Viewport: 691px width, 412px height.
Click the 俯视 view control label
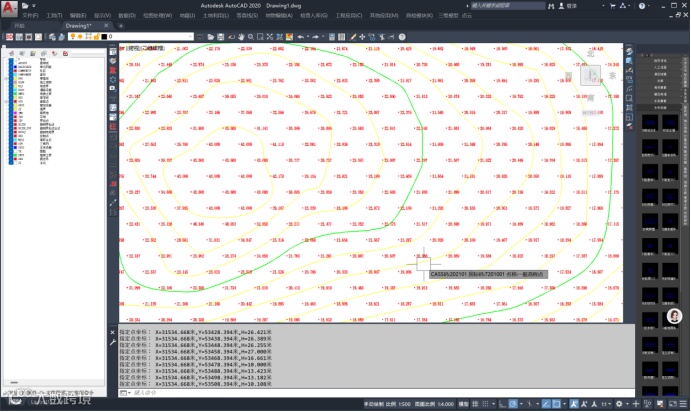click(133, 48)
